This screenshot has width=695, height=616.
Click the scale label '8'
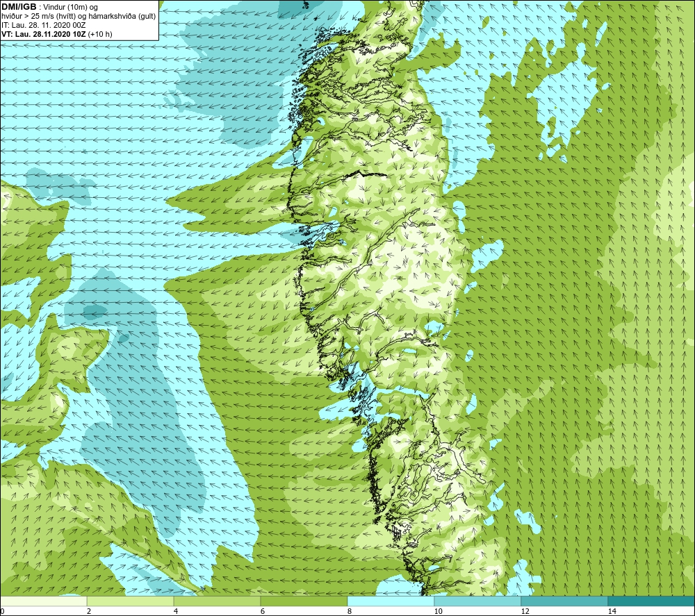pyautogui.click(x=350, y=611)
